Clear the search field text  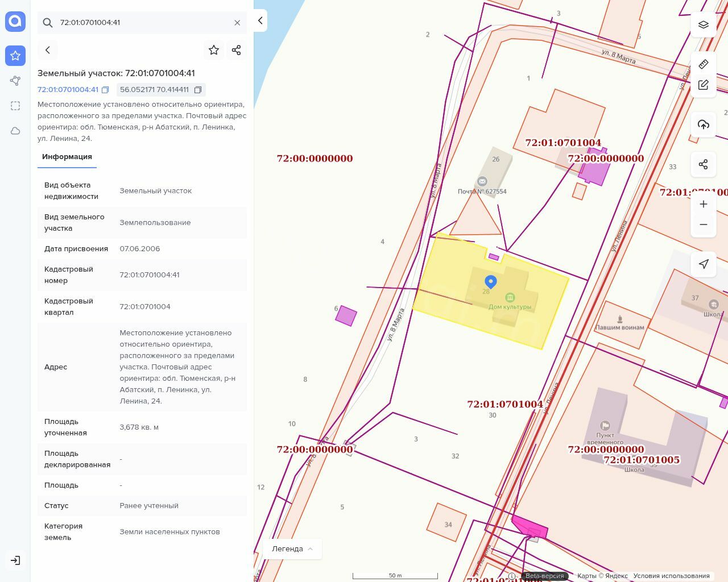[x=237, y=23]
